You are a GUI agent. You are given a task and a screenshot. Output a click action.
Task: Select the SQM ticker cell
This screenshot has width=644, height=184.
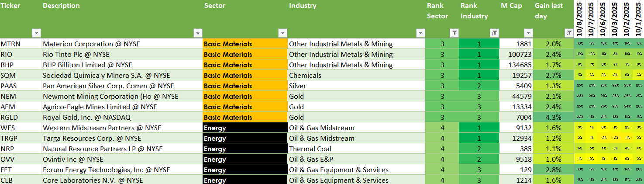[x=21, y=75]
